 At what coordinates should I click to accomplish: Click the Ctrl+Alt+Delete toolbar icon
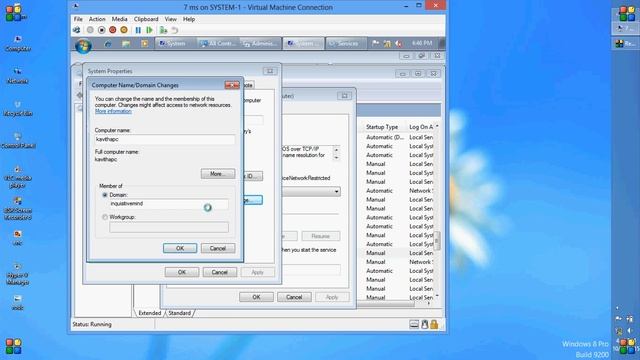pos(76,30)
